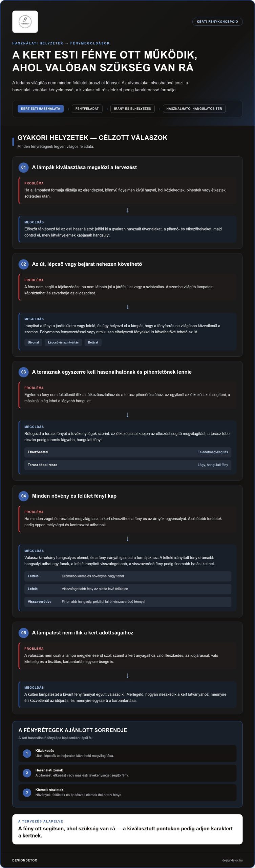The width and height of the screenshot is (255, 868).
Task: Click the Kerti fénykoncepció badge
Action: [217, 22]
